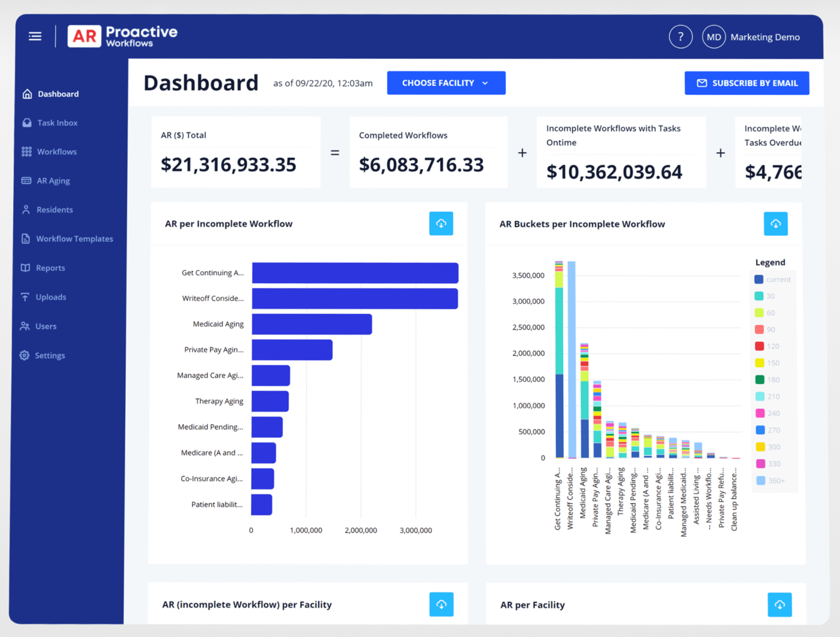Click the Uploads arrow icon
Screen dimensions: 840x637
coord(25,297)
